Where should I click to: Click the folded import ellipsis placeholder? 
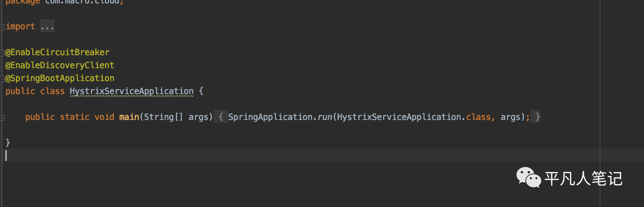(47, 26)
